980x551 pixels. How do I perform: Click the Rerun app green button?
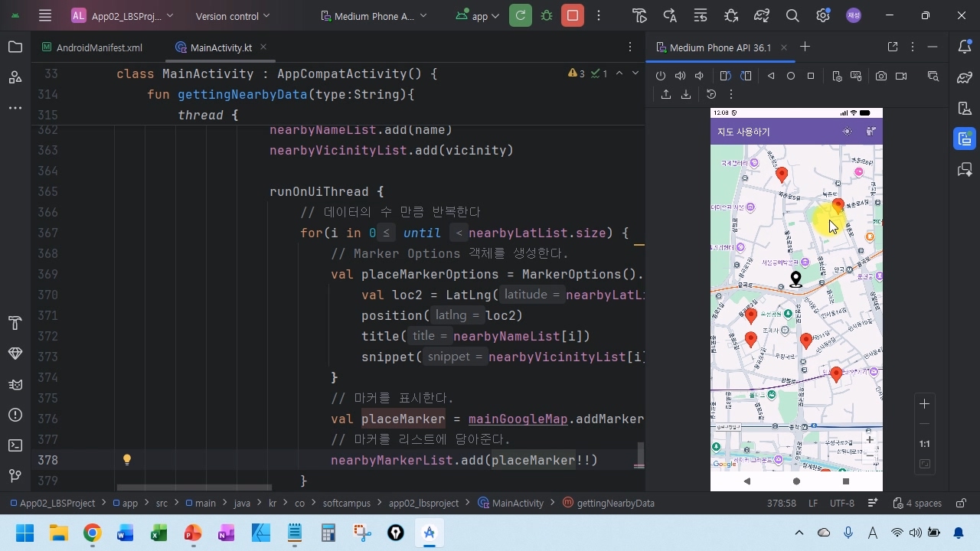coord(520,15)
